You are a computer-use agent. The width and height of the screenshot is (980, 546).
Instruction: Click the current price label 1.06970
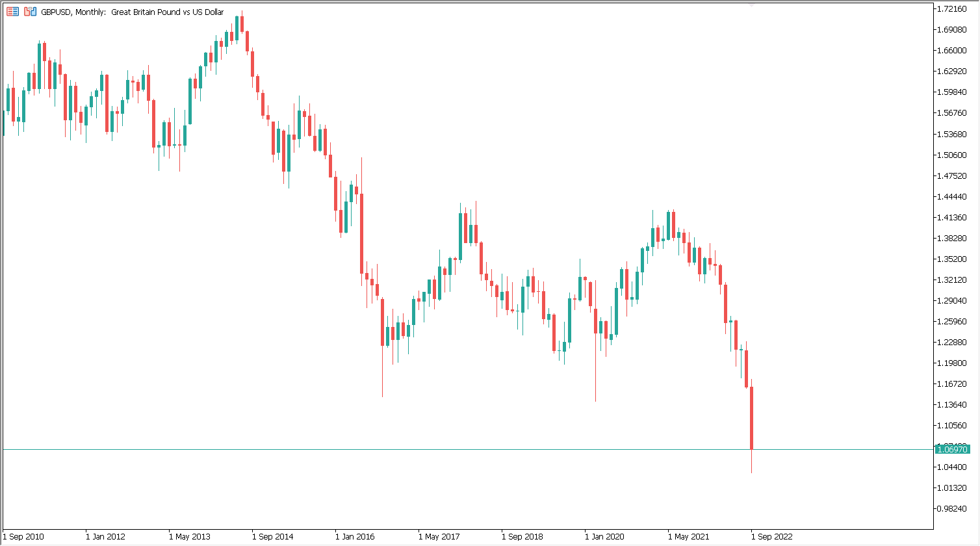952,449
